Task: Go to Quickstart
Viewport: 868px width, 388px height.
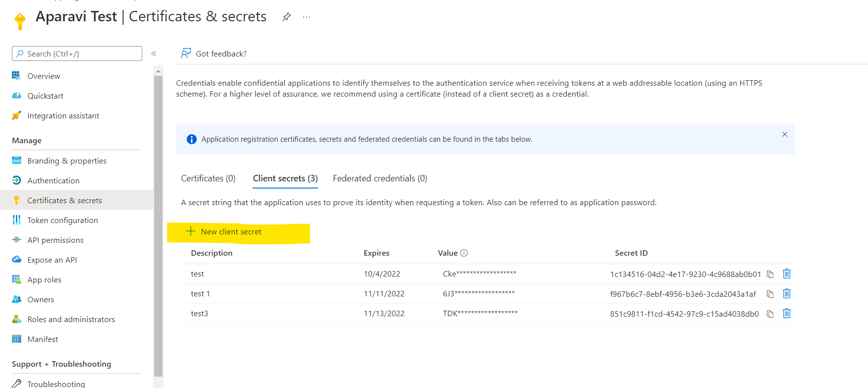Action: 45,96
